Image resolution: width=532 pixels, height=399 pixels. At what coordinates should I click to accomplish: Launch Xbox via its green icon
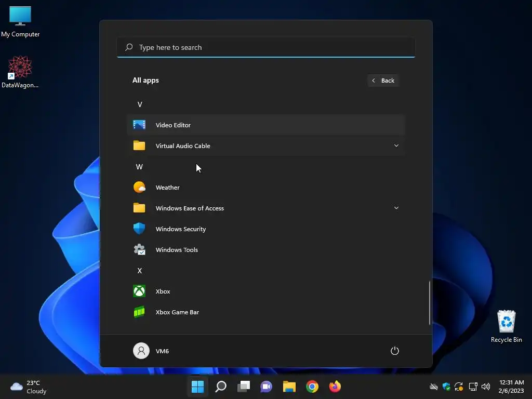(x=139, y=291)
